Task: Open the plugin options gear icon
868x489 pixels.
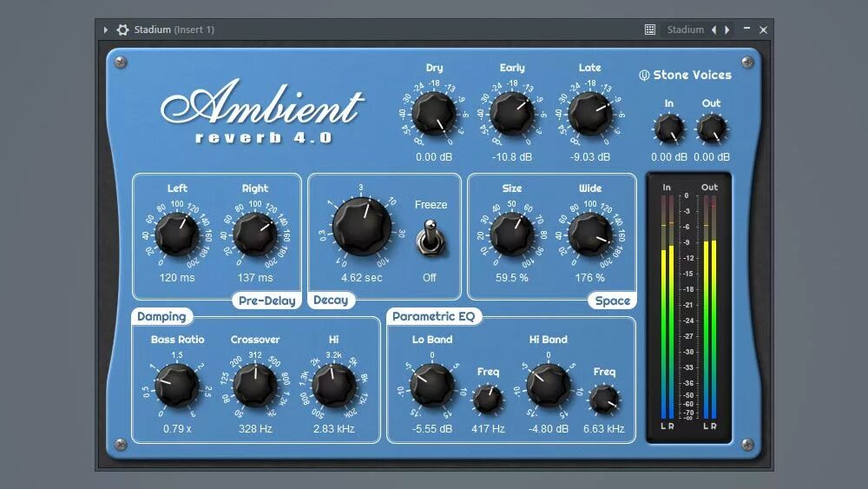Action: 122,30
